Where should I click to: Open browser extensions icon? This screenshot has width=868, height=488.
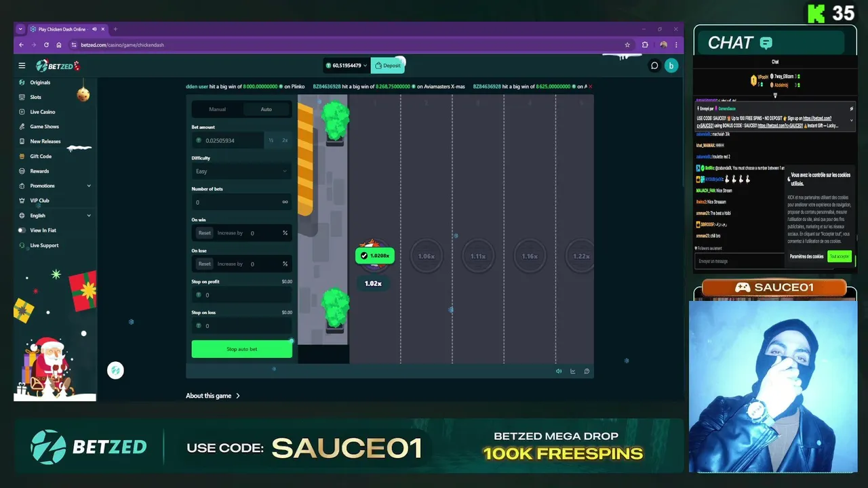(645, 45)
